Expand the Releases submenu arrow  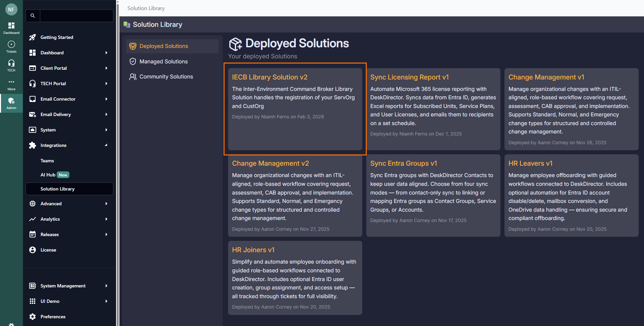pyautogui.click(x=106, y=234)
